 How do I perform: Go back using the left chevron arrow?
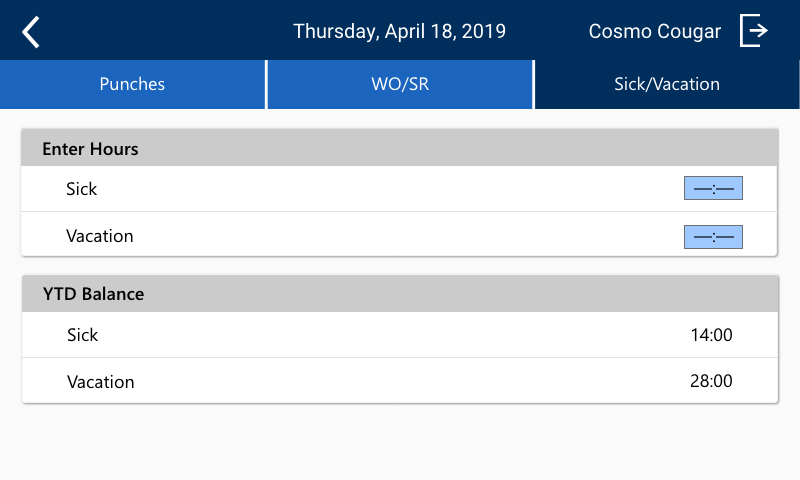coord(31,32)
